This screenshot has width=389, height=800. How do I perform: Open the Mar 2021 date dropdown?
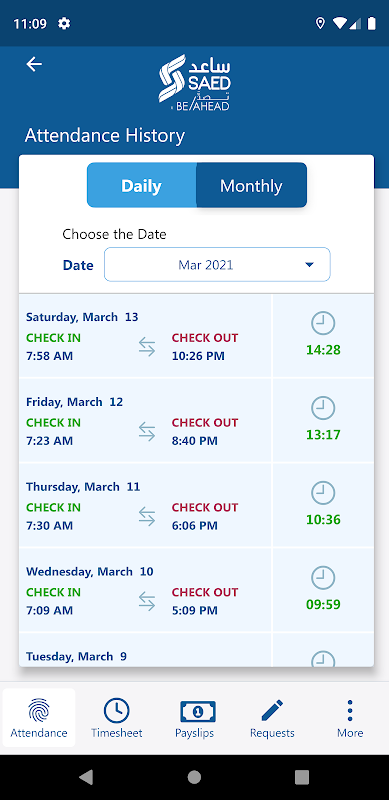pyautogui.click(x=217, y=264)
